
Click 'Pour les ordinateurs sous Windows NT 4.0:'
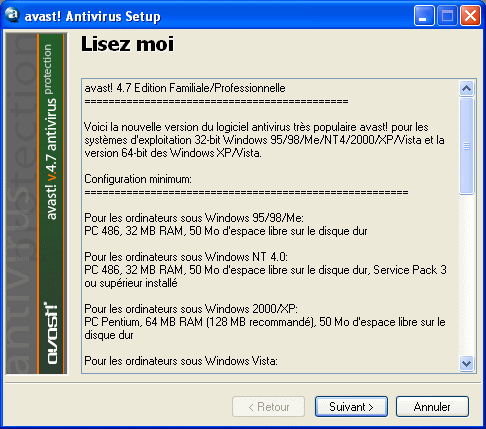coord(186,257)
